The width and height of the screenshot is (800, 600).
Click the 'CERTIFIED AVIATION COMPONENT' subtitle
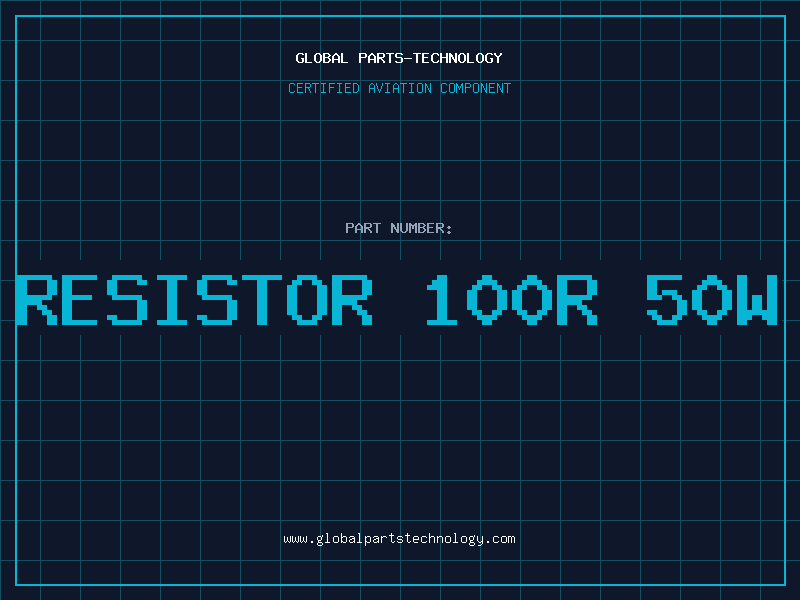click(399, 88)
